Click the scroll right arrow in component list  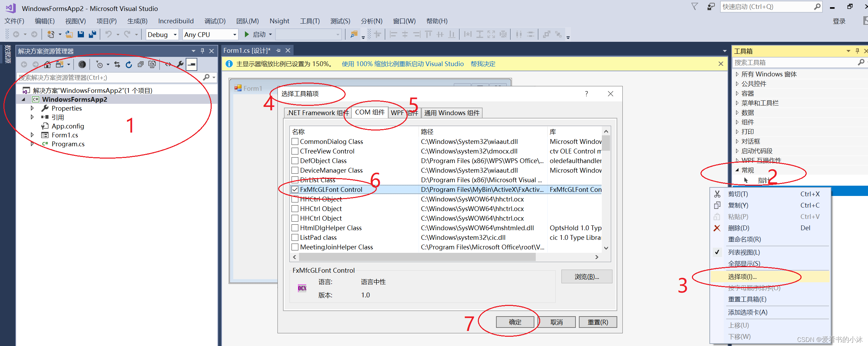point(597,257)
